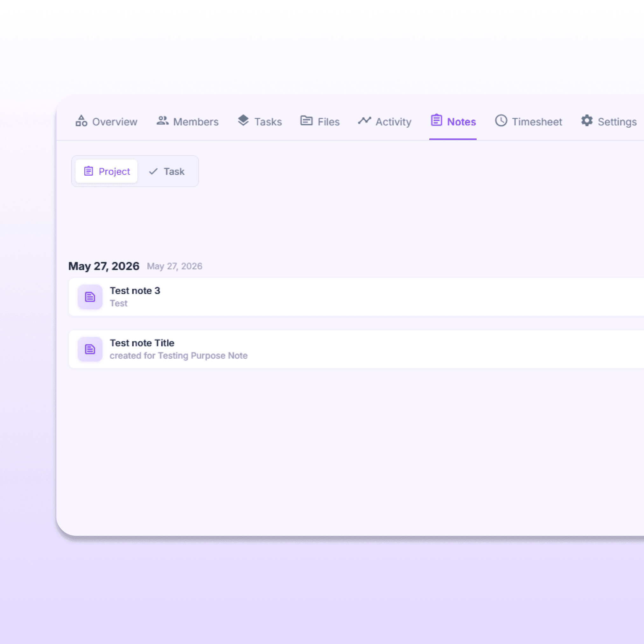Click the Members people icon
The height and width of the screenshot is (644, 644).
click(162, 121)
